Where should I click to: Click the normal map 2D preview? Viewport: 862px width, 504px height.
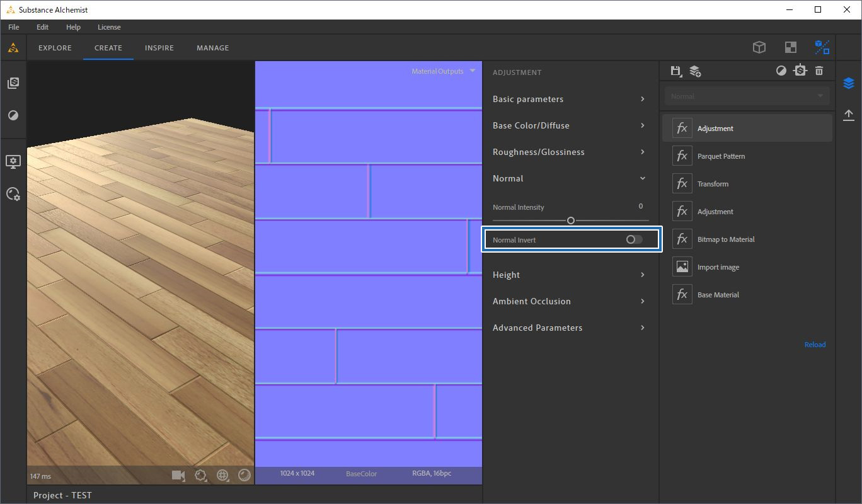click(x=369, y=272)
